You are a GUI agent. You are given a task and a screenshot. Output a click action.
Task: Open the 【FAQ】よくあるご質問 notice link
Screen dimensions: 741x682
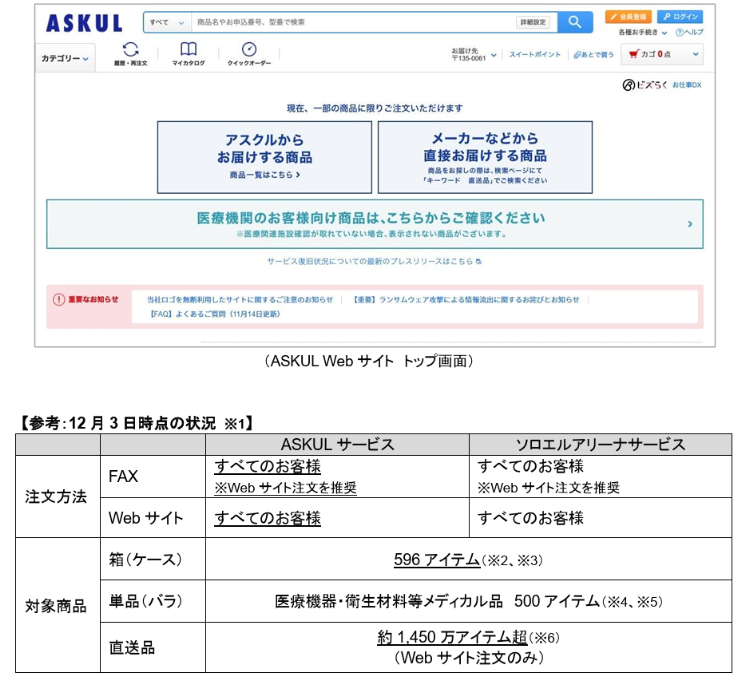pos(214,313)
